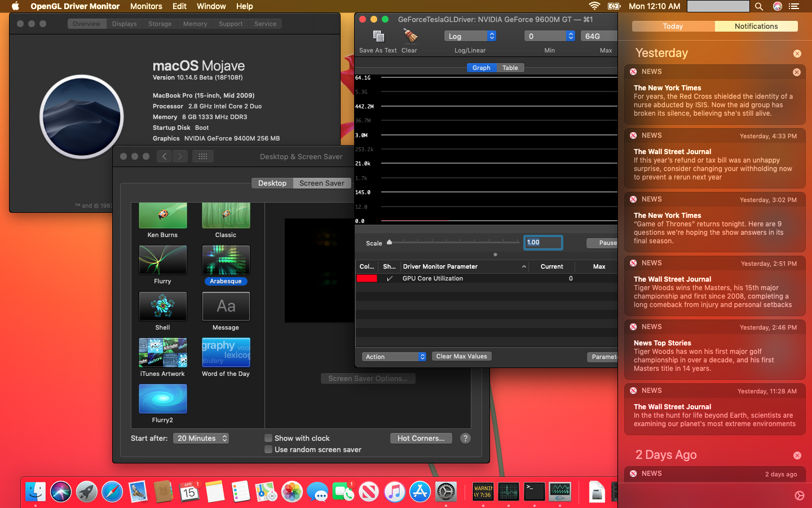
Task: Switch to Notifications view in sidebar
Action: pos(756,26)
